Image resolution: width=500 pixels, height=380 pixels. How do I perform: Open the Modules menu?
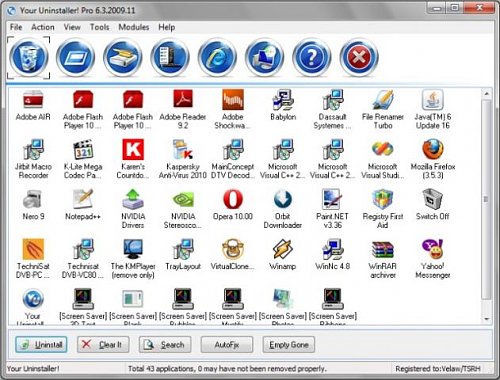coord(134,27)
